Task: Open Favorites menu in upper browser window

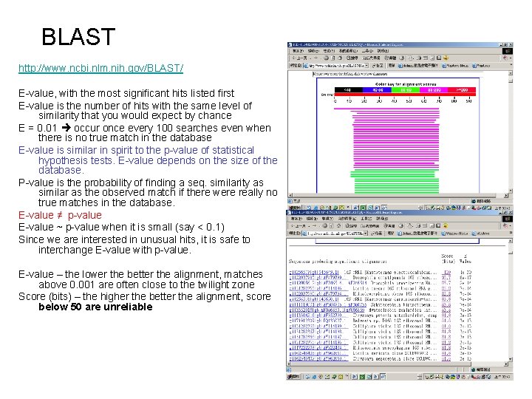Action: (x=349, y=51)
